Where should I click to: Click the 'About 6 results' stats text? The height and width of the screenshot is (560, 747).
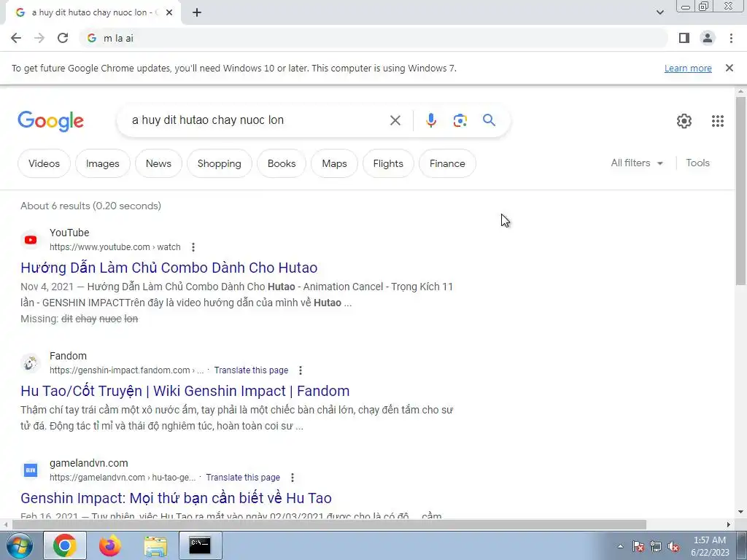click(90, 206)
